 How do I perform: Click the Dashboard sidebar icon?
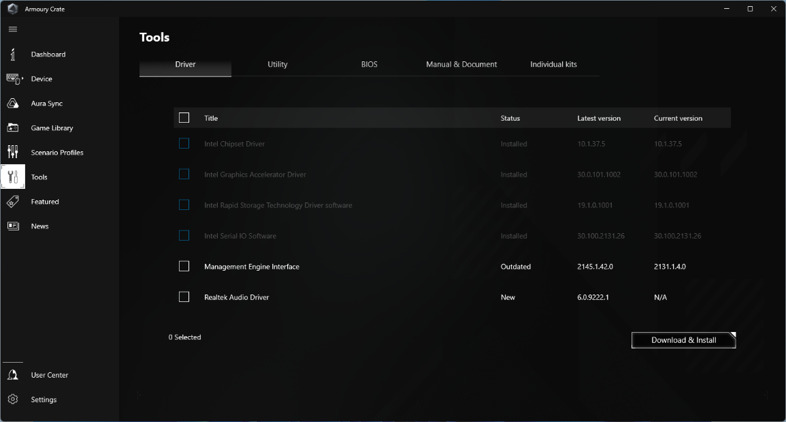13,54
